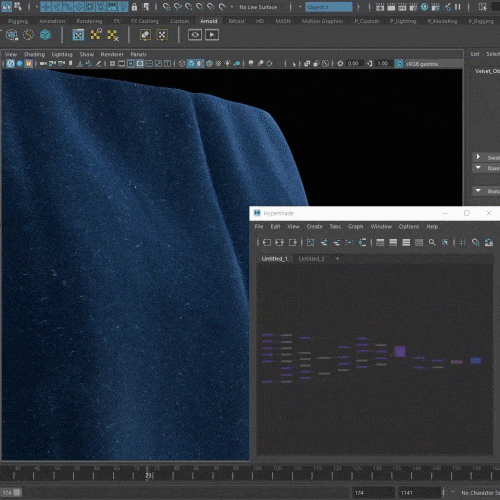This screenshot has width=500, height=500.
Task: Click the lock selection icon in status line
Action: pyautogui.click(x=134, y=7)
